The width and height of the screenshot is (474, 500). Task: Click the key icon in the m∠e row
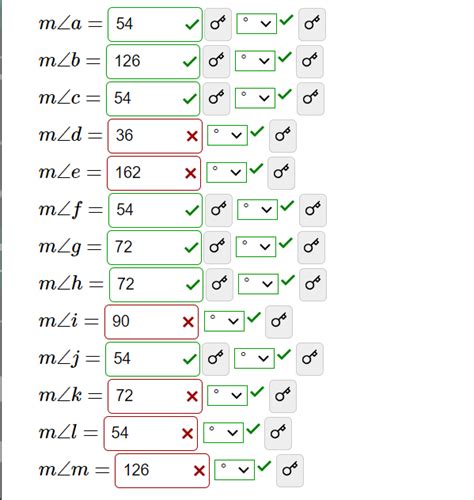pos(281,173)
